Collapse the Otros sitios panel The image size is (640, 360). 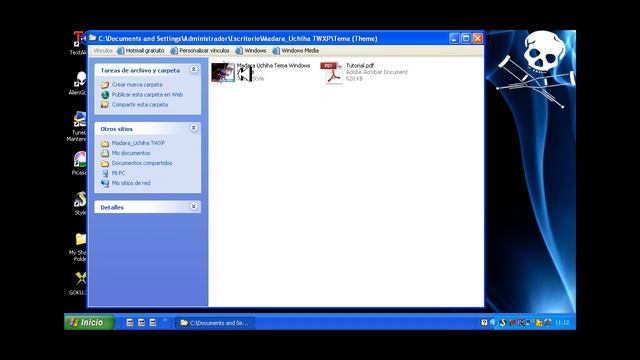point(193,128)
